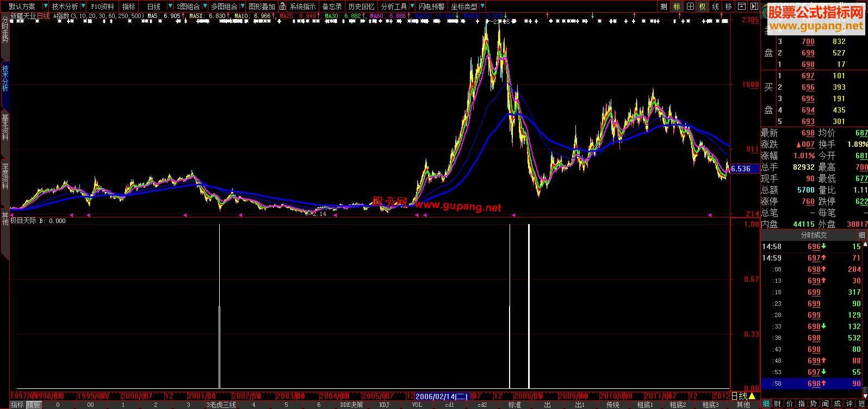
Task: Click the 历史回忆 toolbar button
Action: click(x=361, y=7)
